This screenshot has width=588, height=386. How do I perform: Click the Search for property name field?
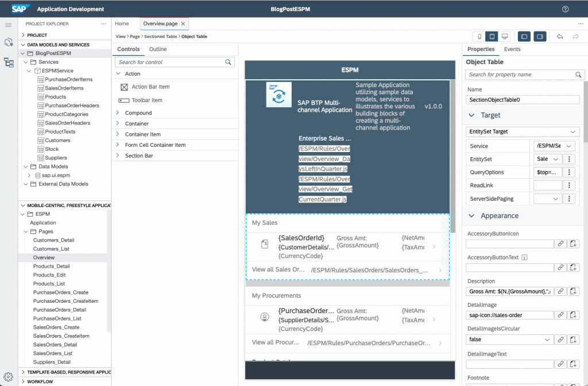pos(525,75)
